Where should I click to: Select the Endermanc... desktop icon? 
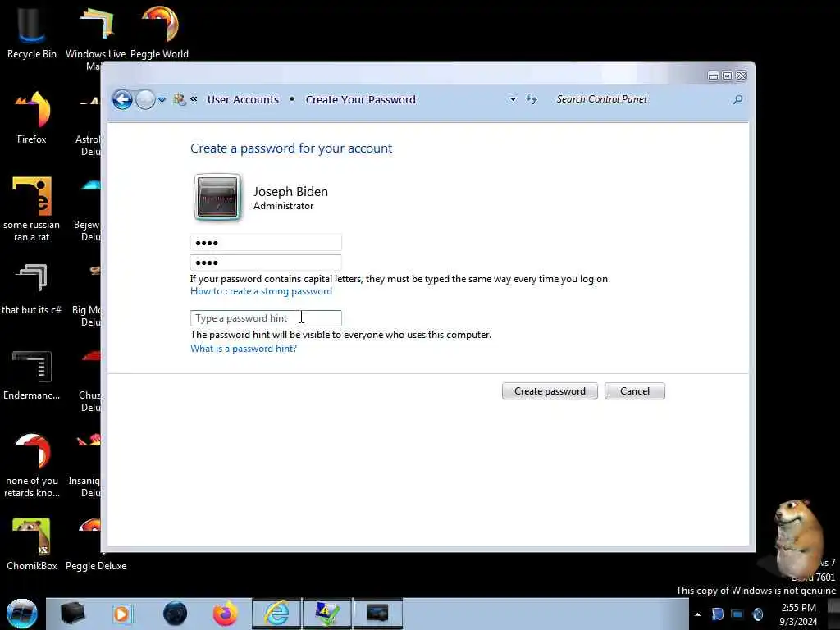[x=32, y=375]
